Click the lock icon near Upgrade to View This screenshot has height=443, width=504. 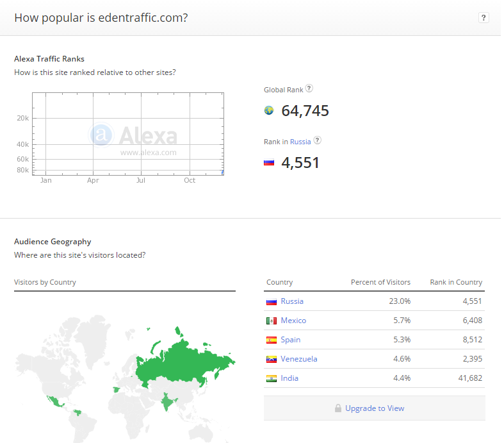pos(337,408)
